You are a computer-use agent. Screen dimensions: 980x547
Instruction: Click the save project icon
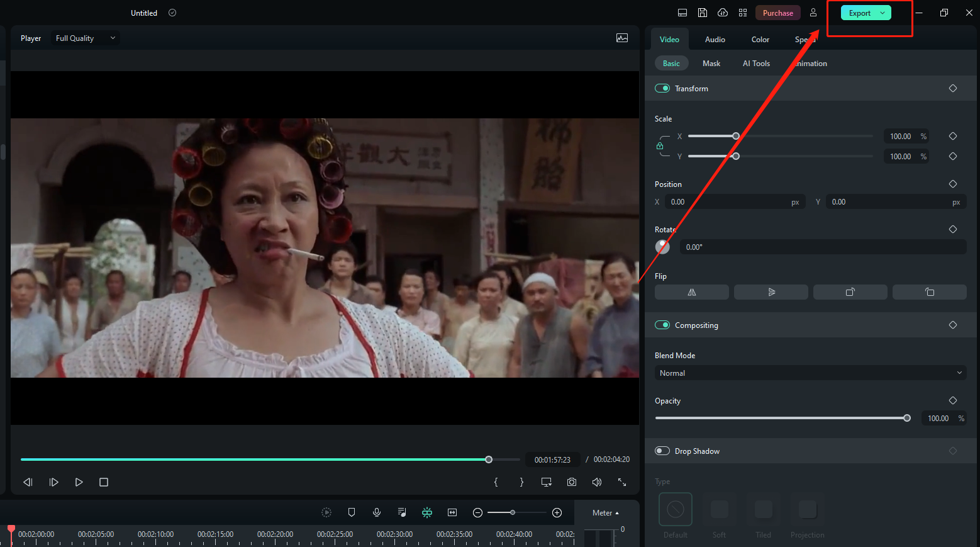click(x=703, y=13)
